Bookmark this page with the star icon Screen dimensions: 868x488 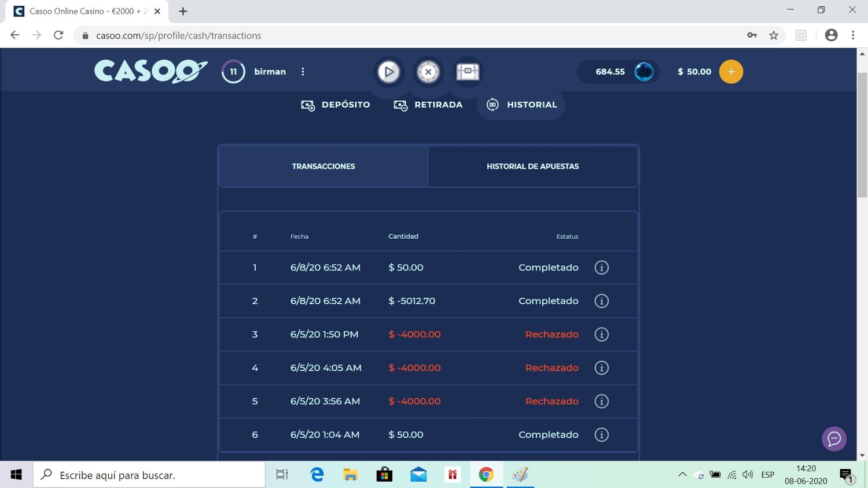click(x=774, y=35)
